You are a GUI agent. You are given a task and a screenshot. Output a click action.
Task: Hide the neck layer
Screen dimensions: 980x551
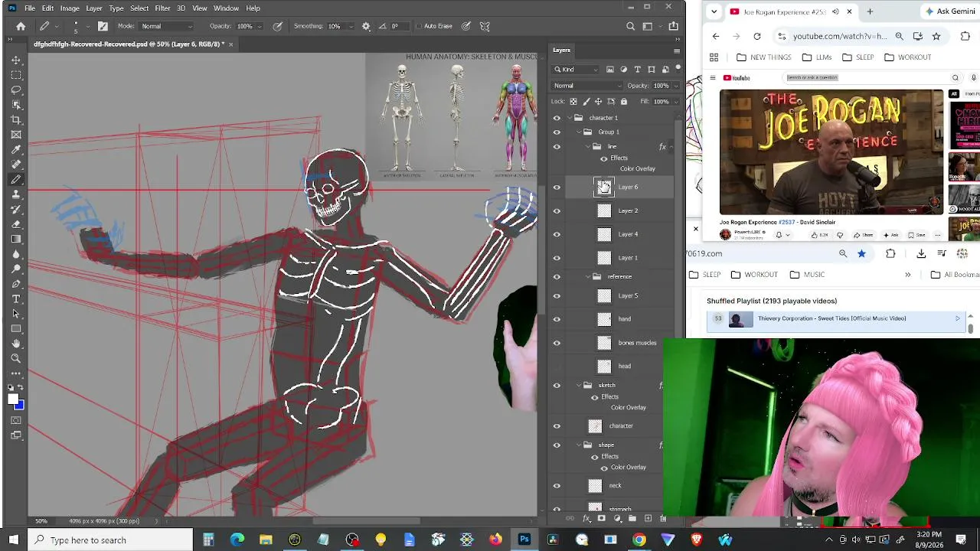tap(557, 485)
